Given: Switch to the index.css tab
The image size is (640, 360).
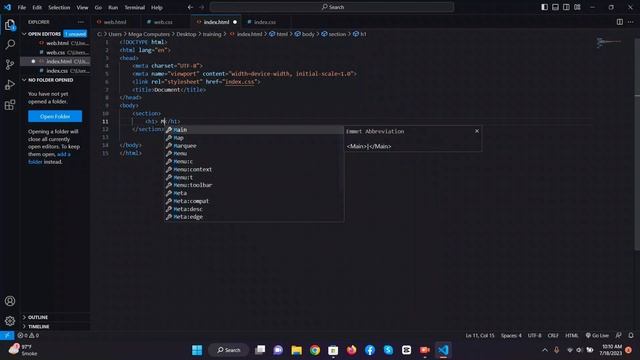Looking at the screenshot, I should (x=264, y=22).
